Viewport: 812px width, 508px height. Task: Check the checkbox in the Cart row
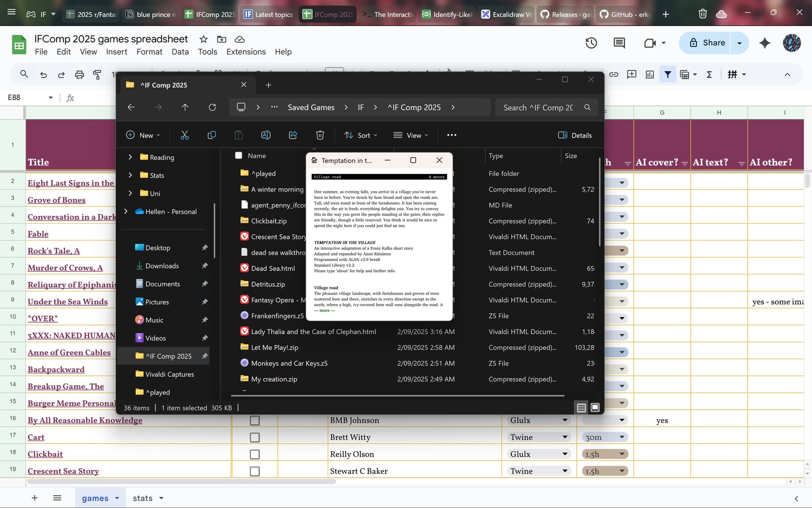(x=255, y=437)
